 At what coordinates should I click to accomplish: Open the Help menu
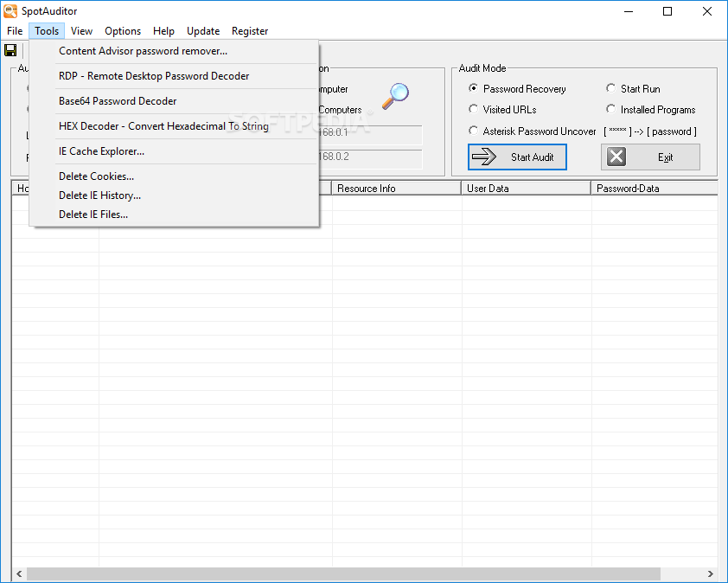point(163,31)
